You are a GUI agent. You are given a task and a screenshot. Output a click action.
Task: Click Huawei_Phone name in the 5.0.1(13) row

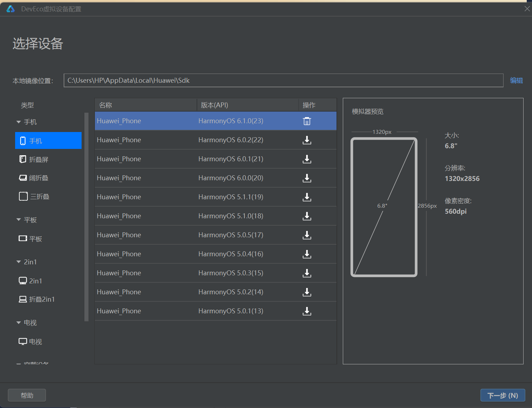(x=119, y=311)
